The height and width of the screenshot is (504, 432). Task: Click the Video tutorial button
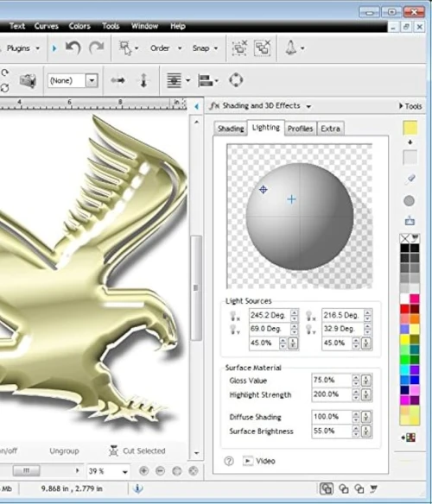259,461
